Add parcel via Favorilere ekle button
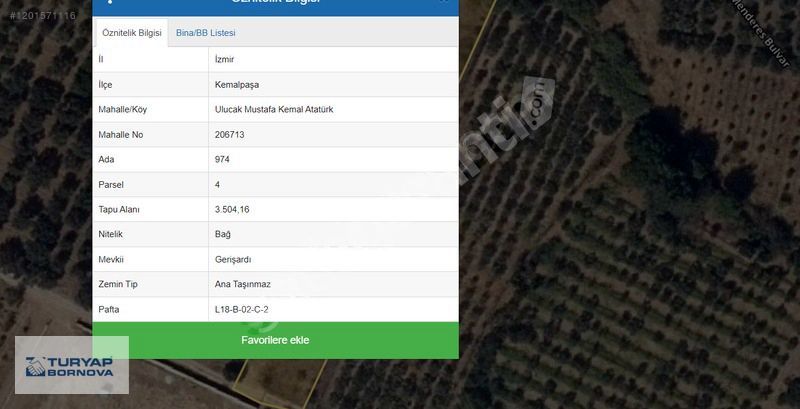 tap(275, 340)
